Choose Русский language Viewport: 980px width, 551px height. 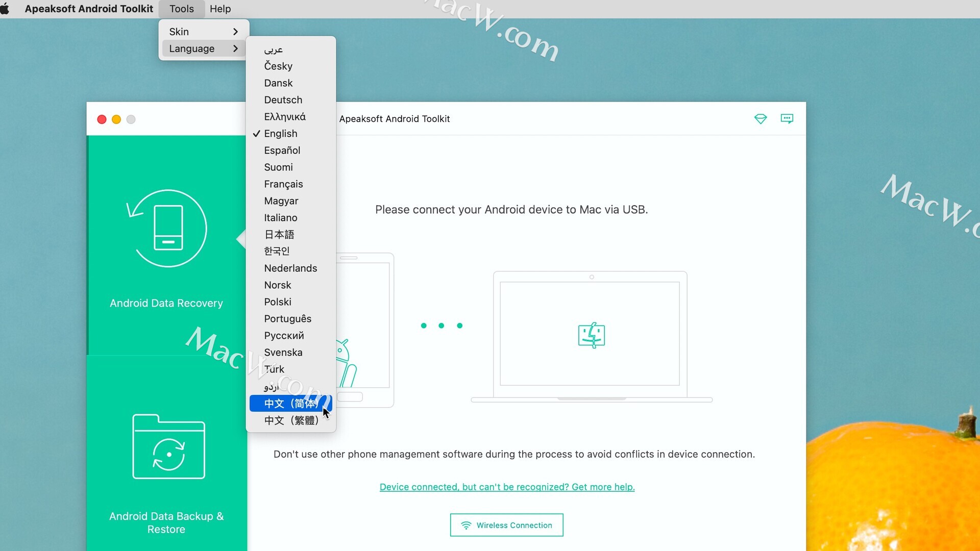[x=291, y=336]
